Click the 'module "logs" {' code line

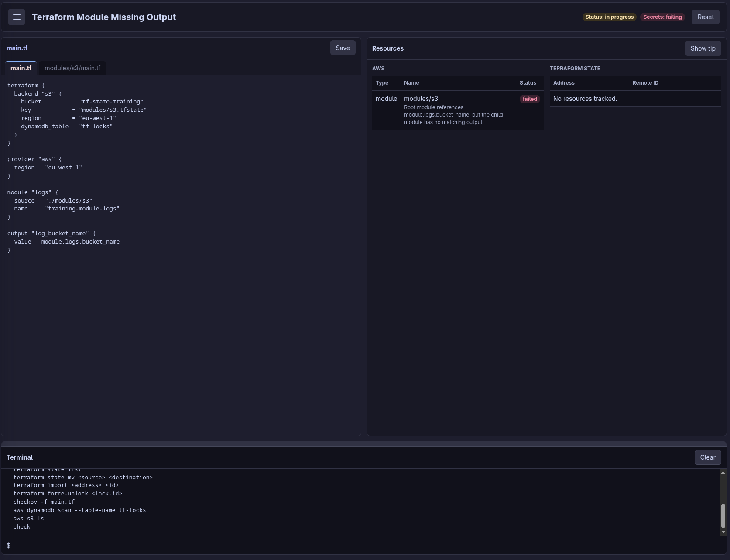click(33, 192)
